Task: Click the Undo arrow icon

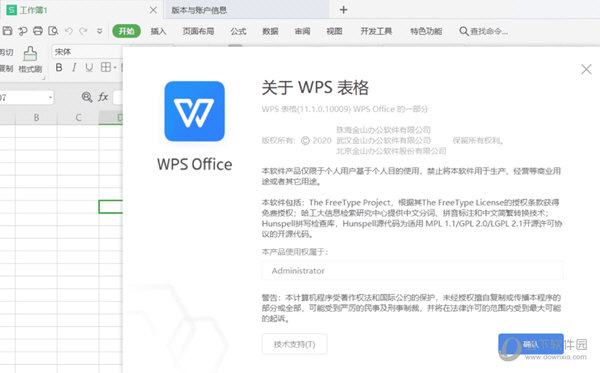Action: coord(68,31)
